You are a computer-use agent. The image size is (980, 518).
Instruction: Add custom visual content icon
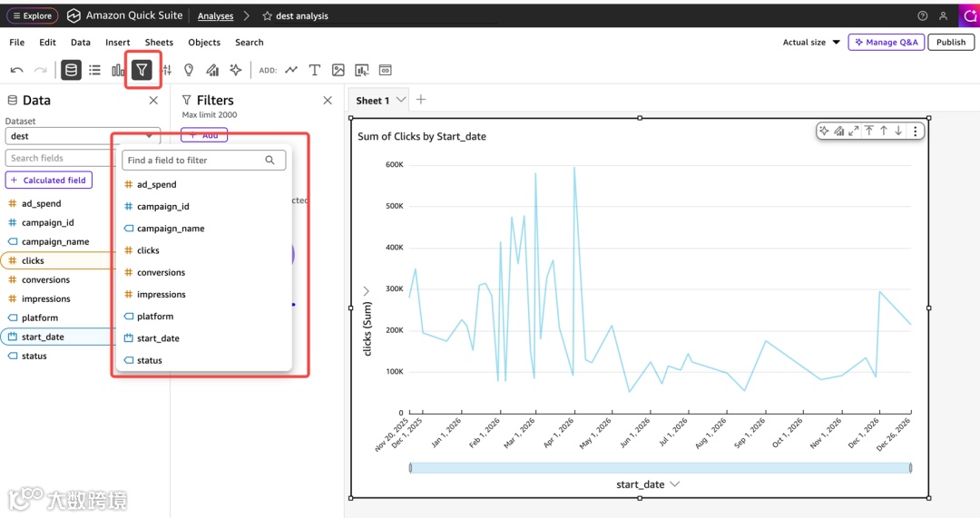tap(362, 70)
